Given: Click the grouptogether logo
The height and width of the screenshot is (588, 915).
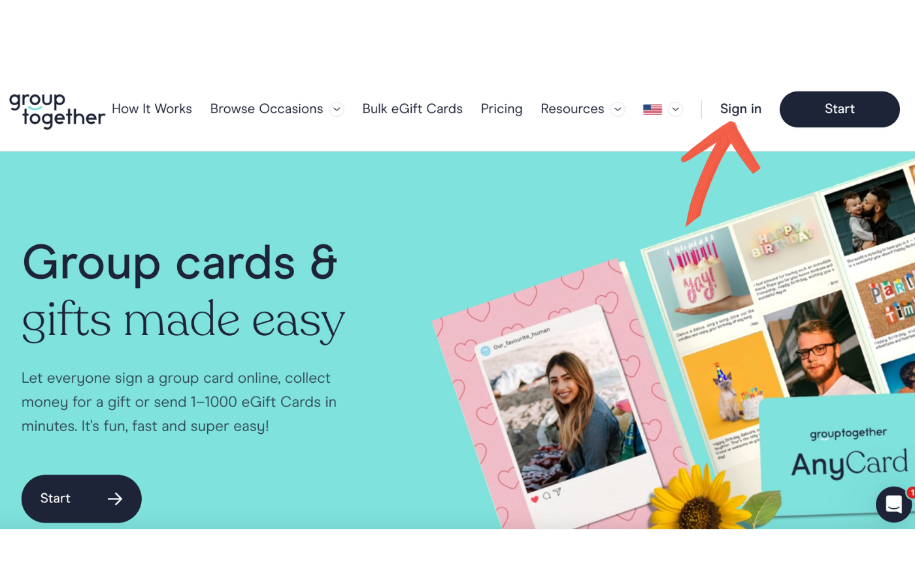Looking at the screenshot, I should coord(57,110).
